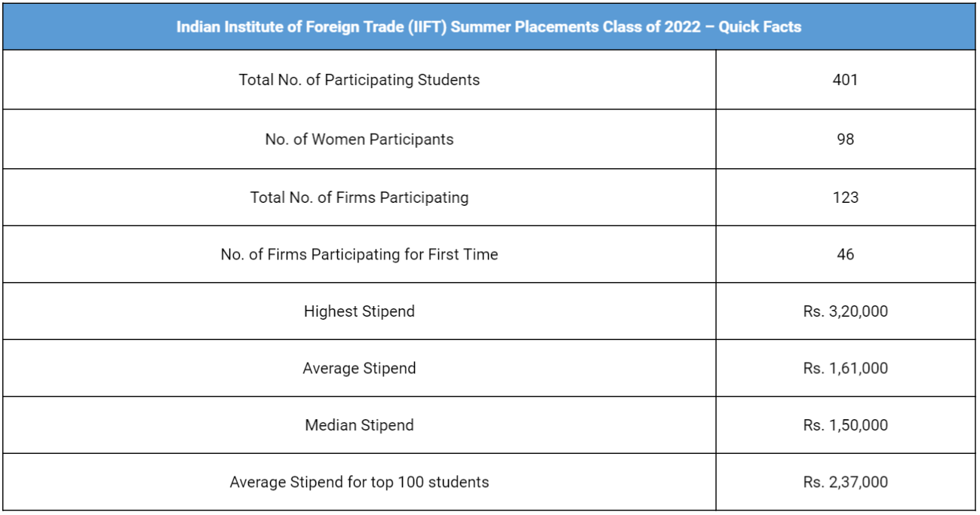Viewport: 980px width, 515px height.
Task: Select the Rs. 3,20,000 value
Action: 845,311
